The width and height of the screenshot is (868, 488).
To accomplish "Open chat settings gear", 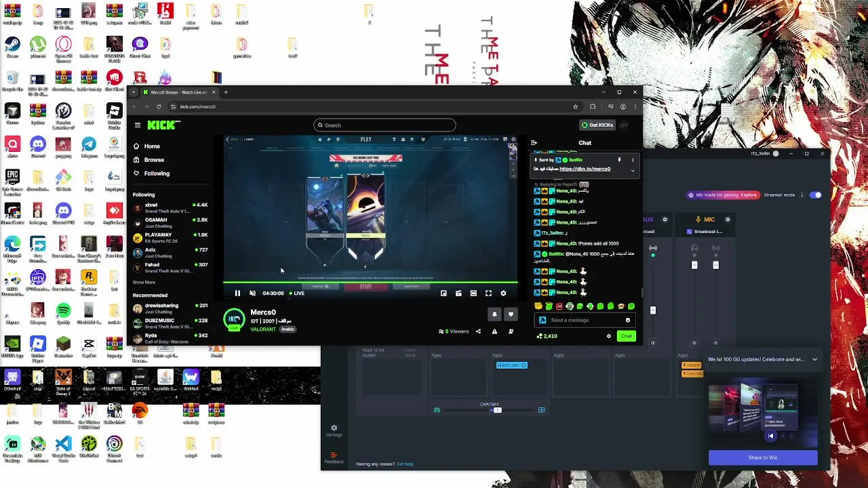I will pyautogui.click(x=609, y=336).
